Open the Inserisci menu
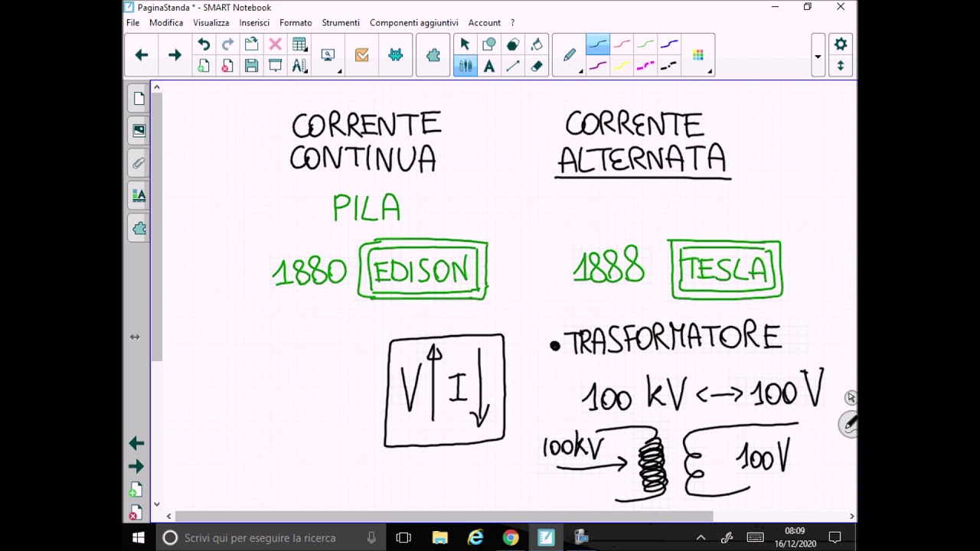Screen dimensions: 980x551 (254, 23)
